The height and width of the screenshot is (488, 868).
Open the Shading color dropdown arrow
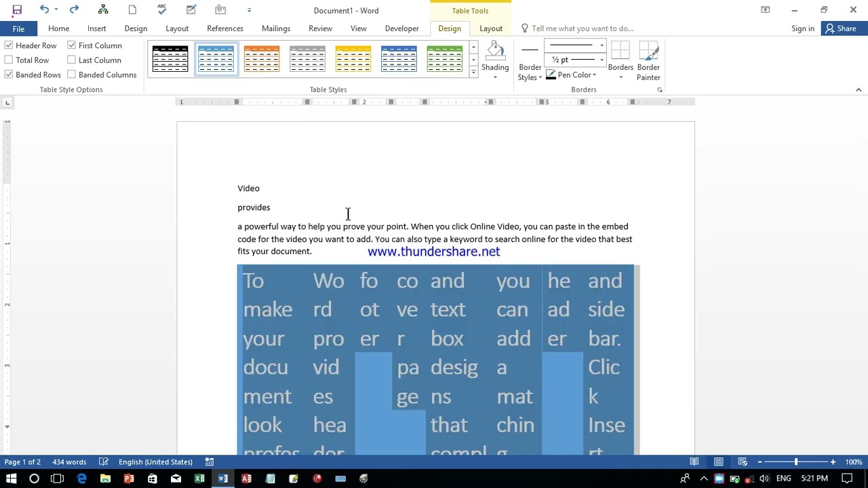[495, 77]
